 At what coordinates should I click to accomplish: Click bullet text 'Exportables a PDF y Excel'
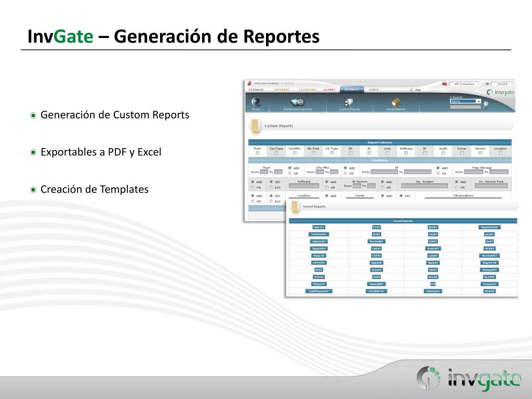(101, 152)
